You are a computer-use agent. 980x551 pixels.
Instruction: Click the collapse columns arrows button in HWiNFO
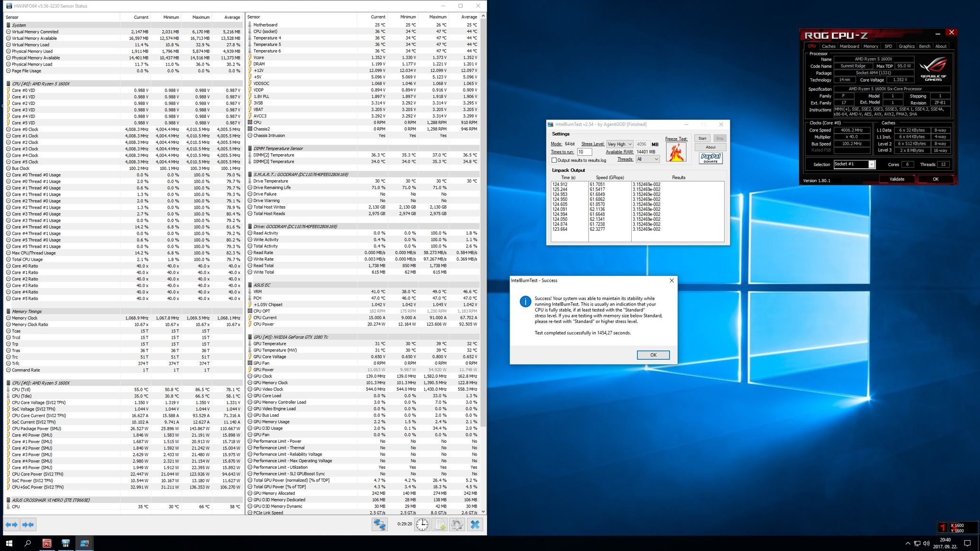(x=28, y=525)
